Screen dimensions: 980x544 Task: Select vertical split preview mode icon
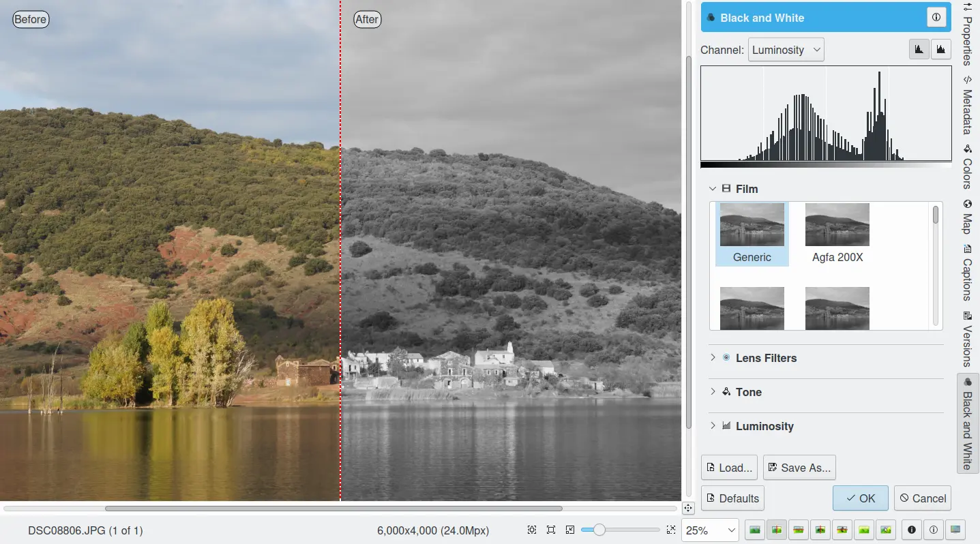point(776,530)
